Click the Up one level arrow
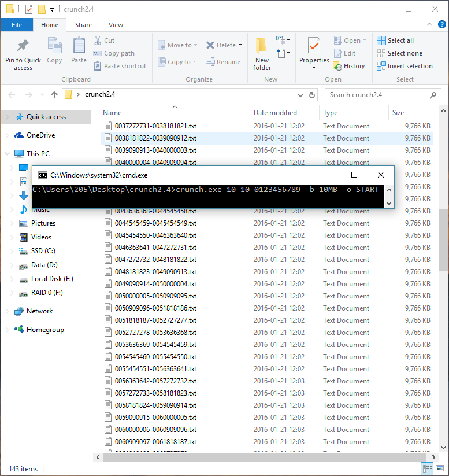Image resolution: width=449 pixels, height=476 pixels. [54, 95]
